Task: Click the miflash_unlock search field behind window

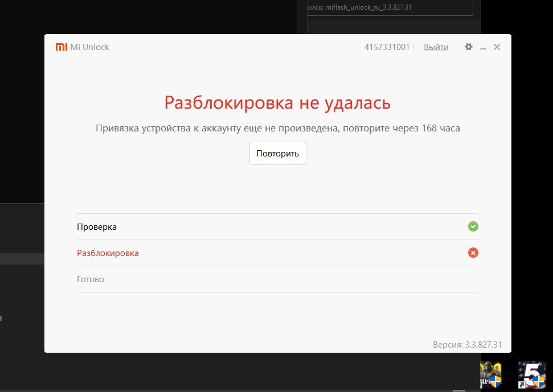Action: point(390,7)
